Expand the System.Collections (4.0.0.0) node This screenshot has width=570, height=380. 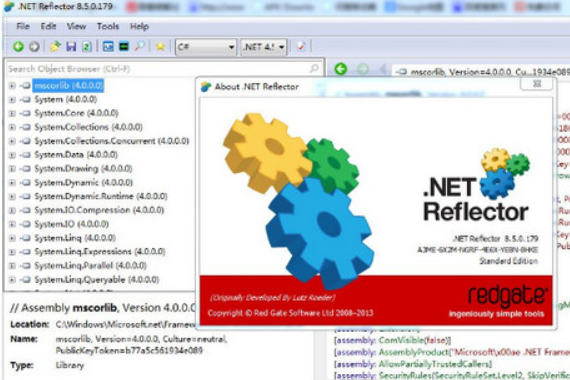(x=12, y=127)
